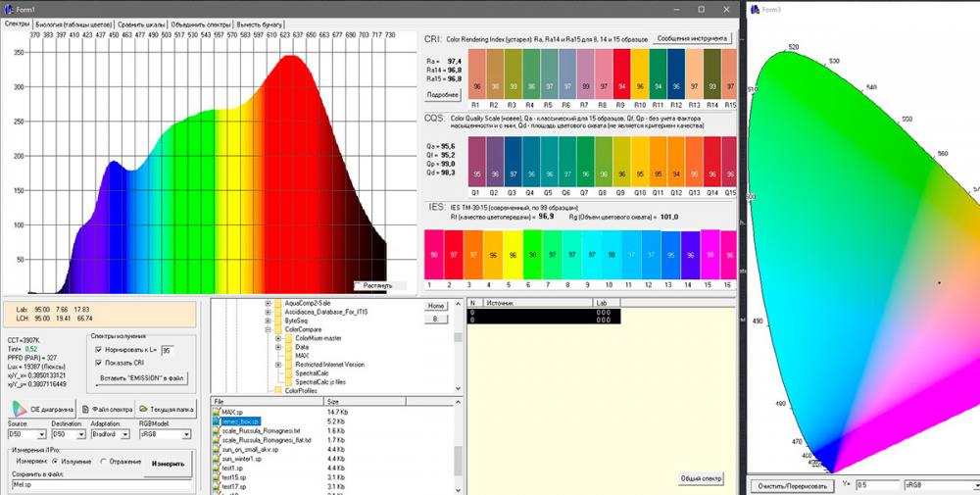The height and width of the screenshot is (495, 980).
Task: Click the Form1 window title icon
Action: [8, 10]
